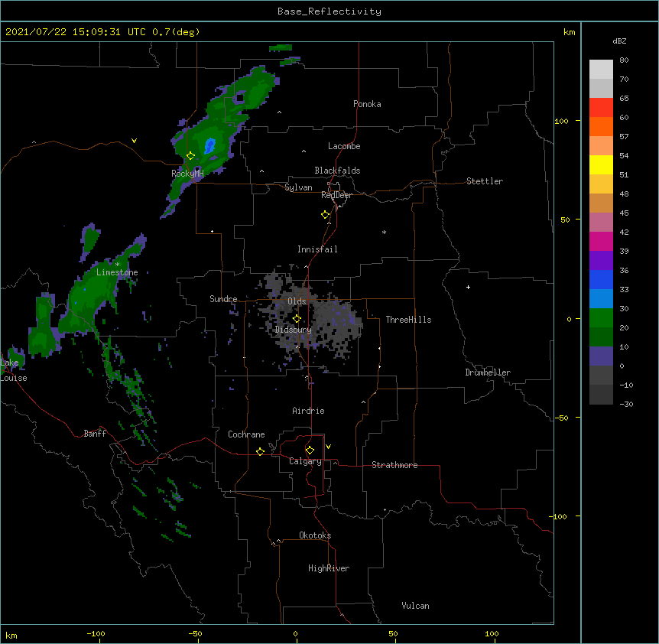Select the yellow 54–51 dBZ color swatch
Viewport: 659px width, 644px height.
[x=601, y=164]
